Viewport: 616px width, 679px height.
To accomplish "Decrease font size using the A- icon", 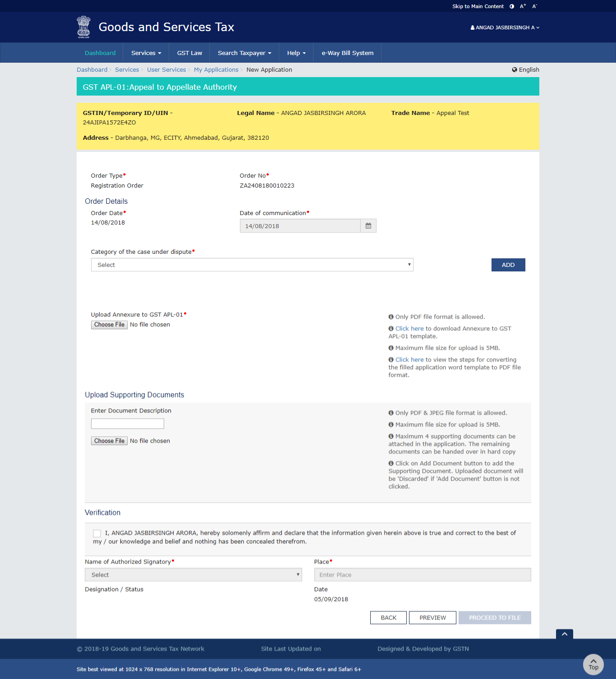I will (534, 6).
